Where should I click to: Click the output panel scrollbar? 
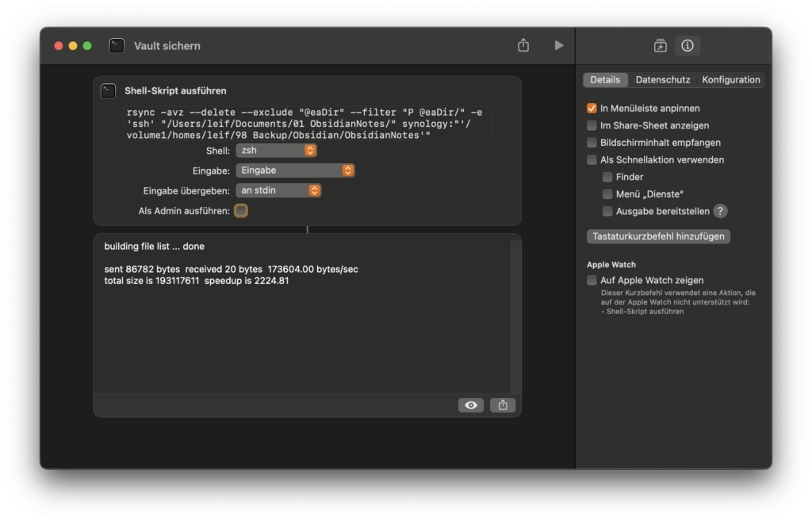[515, 316]
